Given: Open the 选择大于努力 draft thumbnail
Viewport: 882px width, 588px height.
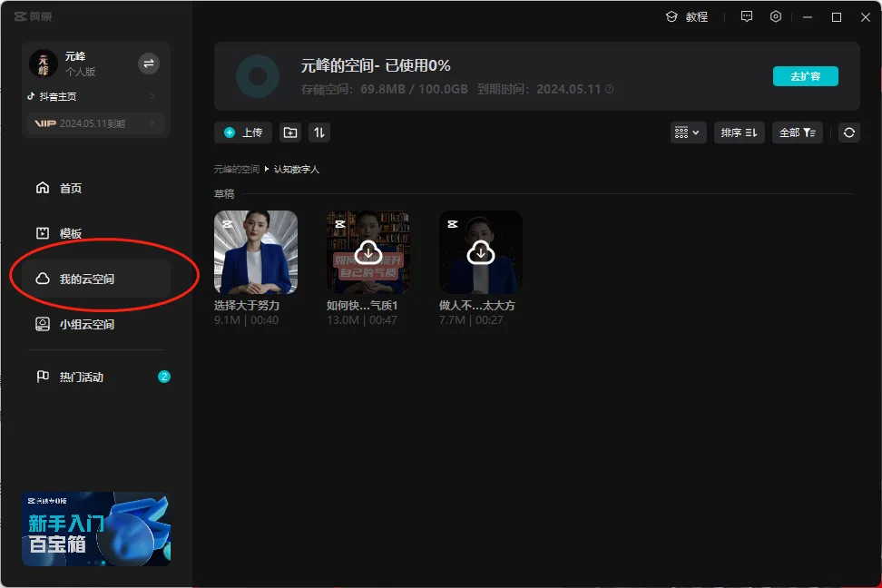Looking at the screenshot, I should [256, 252].
